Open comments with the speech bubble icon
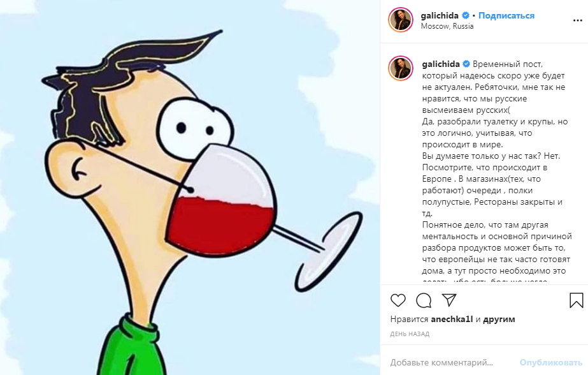This screenshot has height=375, width=588. pos(424,300)
